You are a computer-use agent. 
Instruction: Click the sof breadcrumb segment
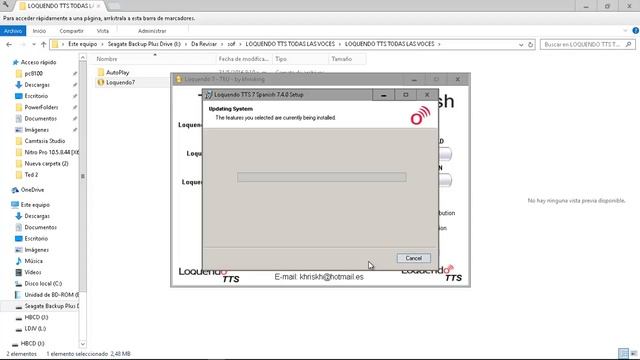tap(231, 44)
